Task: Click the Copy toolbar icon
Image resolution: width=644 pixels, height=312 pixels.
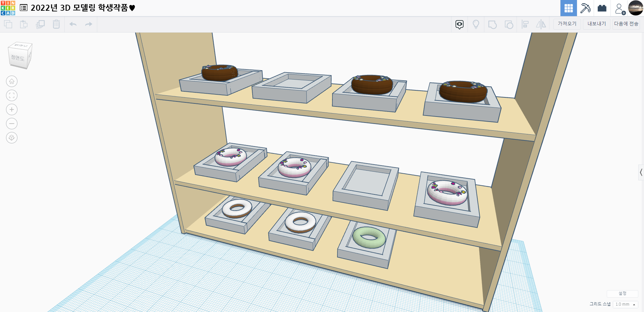Action: 8,24
